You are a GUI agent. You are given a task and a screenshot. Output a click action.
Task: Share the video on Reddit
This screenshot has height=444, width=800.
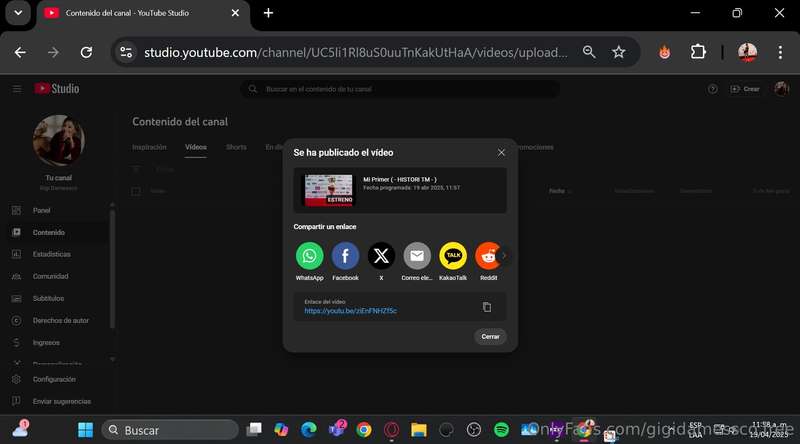pos(487,256)
